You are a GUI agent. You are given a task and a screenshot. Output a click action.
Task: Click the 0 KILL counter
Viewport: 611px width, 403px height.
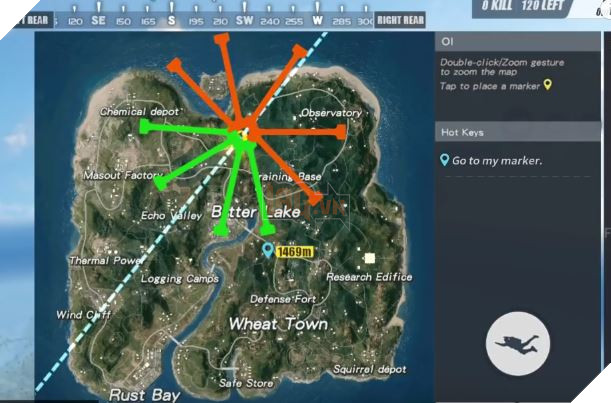pyautogui.click(x=497, y=5)
